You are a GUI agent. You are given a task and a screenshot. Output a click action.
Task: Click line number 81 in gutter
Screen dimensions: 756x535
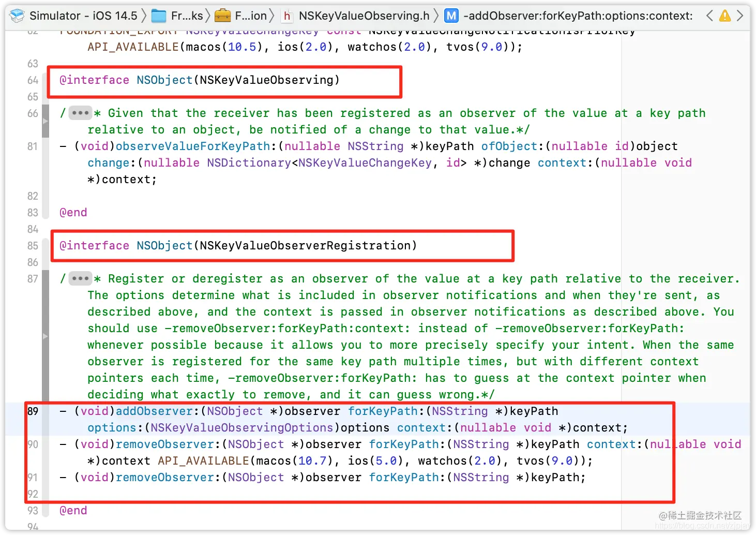[33, 146]
